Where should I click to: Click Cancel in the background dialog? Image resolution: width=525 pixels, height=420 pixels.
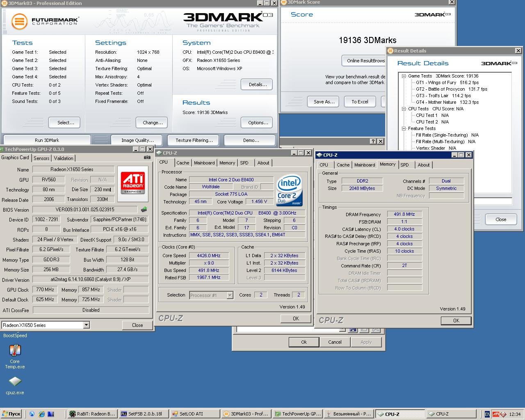tap(335, 342)
